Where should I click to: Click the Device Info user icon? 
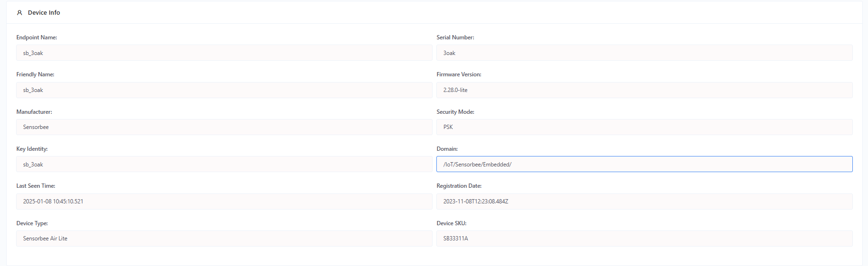click(19, 13)
